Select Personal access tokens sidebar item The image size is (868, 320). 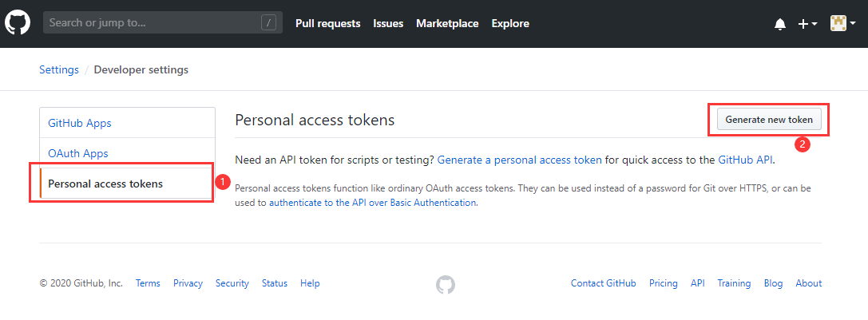(x=105, y=184)
